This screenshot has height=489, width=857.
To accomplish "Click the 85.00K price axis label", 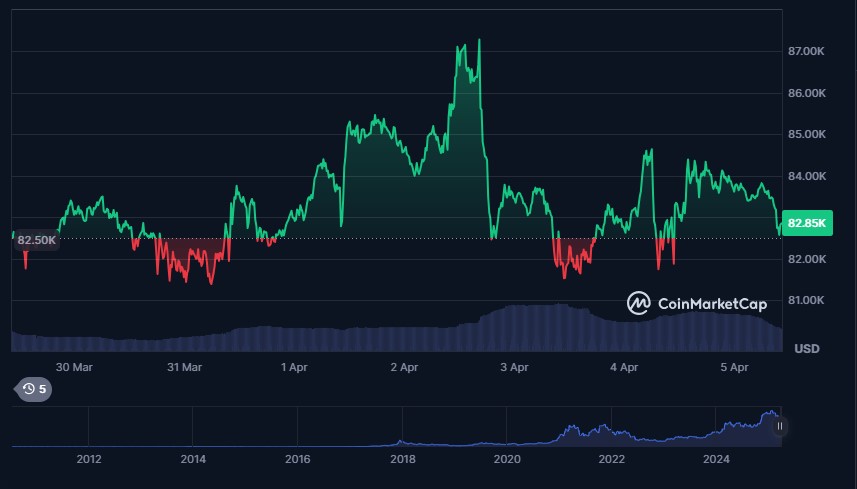I will pos(807,134).
